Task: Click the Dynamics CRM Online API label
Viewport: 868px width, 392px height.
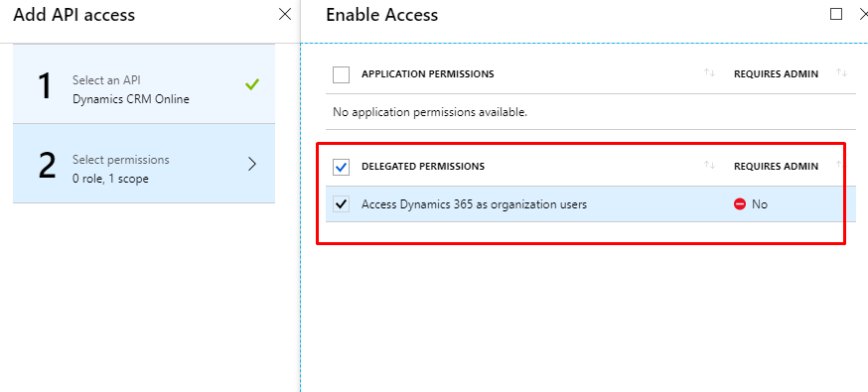Action: click(131, 99)
